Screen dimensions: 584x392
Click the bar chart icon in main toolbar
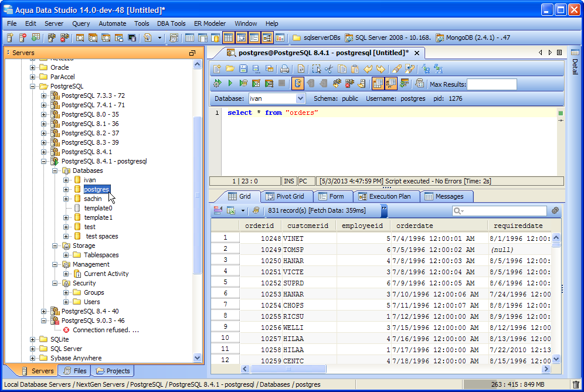point(280,38)
